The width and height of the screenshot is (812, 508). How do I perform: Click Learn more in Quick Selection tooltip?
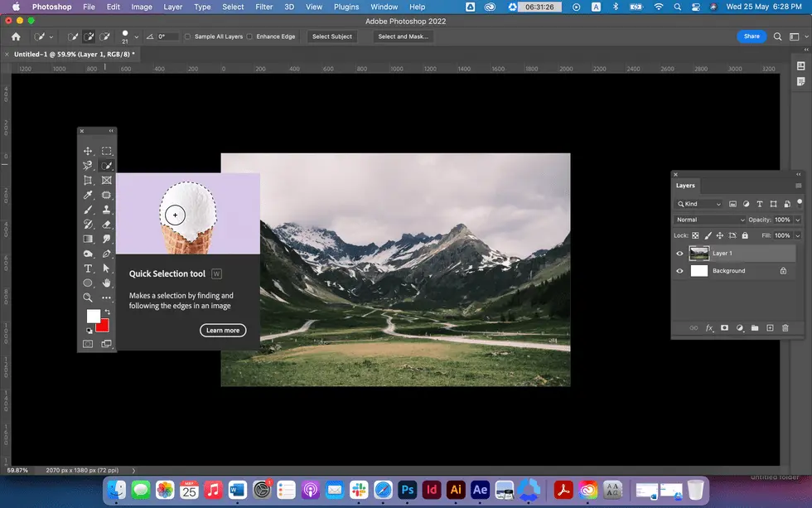[222, 330]
